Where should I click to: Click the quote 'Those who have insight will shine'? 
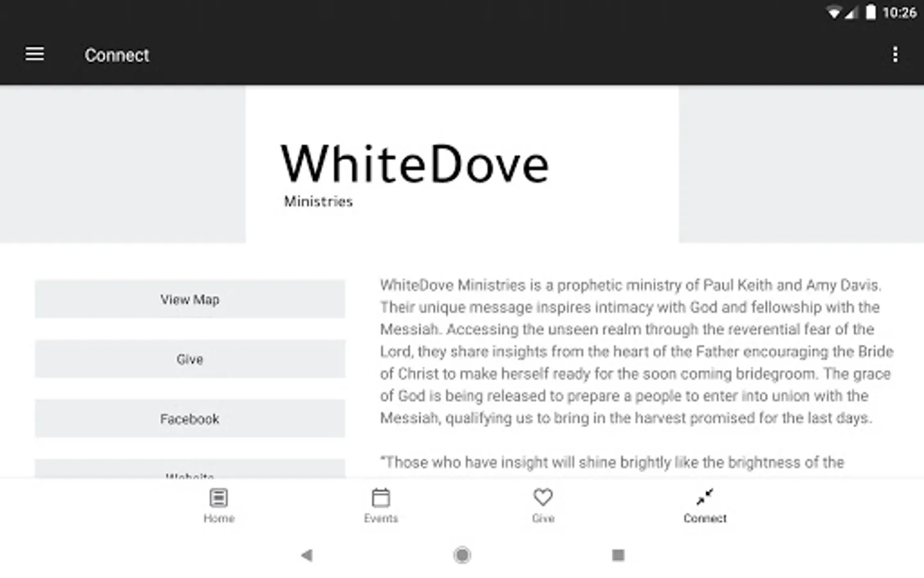click(612, 462)
